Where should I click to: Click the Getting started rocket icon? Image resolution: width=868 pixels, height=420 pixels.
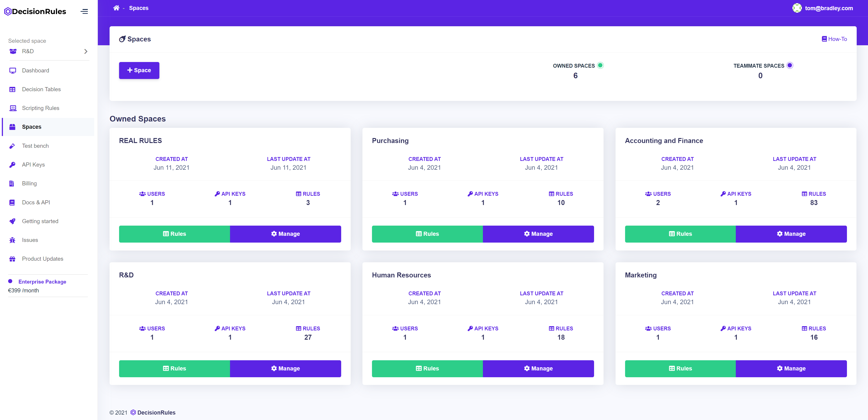[12, 221]
